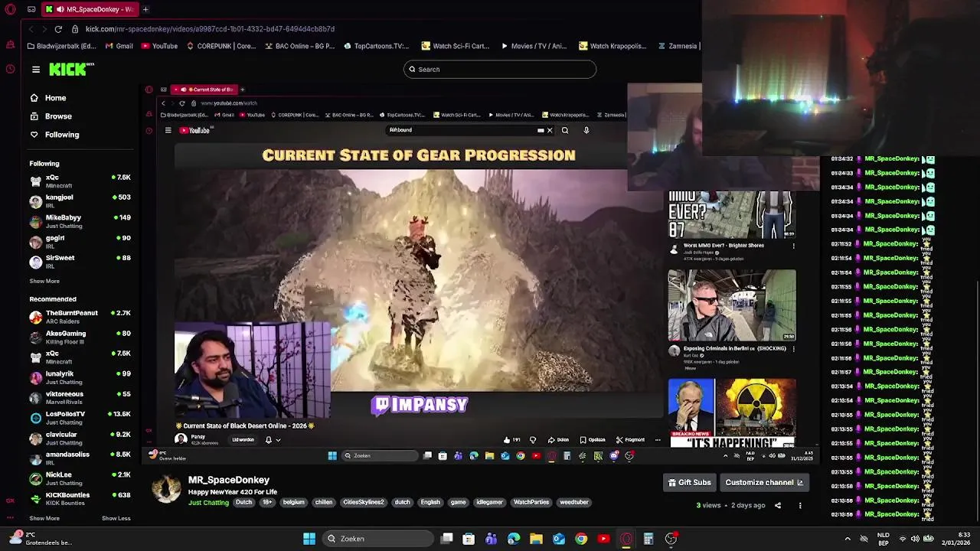Open clavicular recommended channel
This screenshot has width=980, height=551.
pyautogui.click(x=80, y=439)
